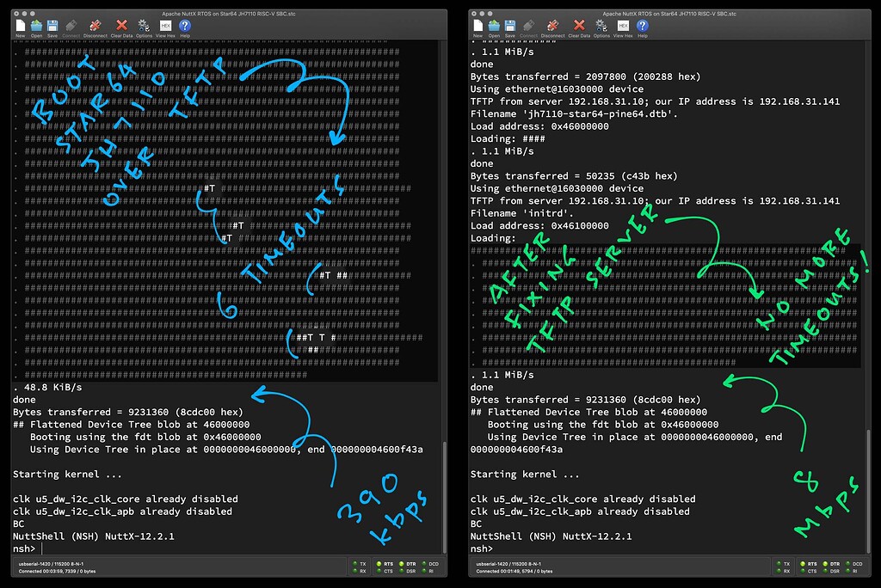Click Disconnect in the left window toolbar
881x588 pixels.
pos(95,28)
